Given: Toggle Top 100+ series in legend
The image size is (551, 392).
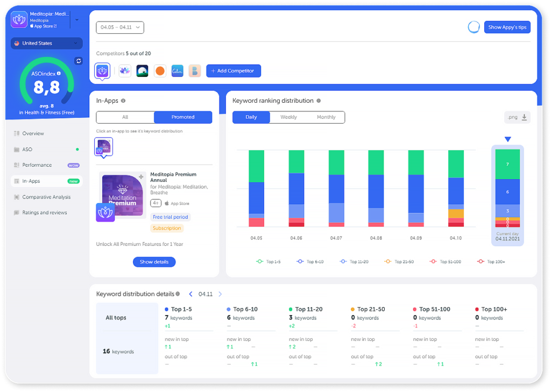Looking at the screenshot, I should pos(491,262).
